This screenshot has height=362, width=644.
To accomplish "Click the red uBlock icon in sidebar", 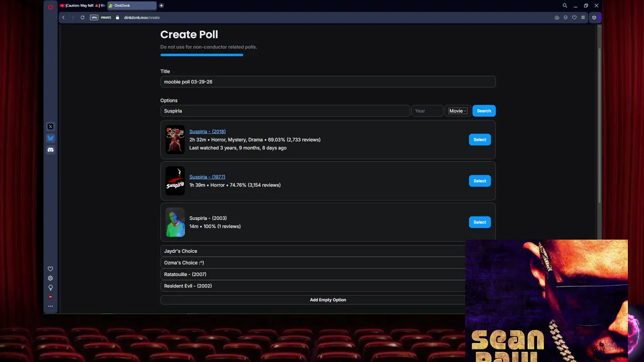I will click(x=50, y=297).
